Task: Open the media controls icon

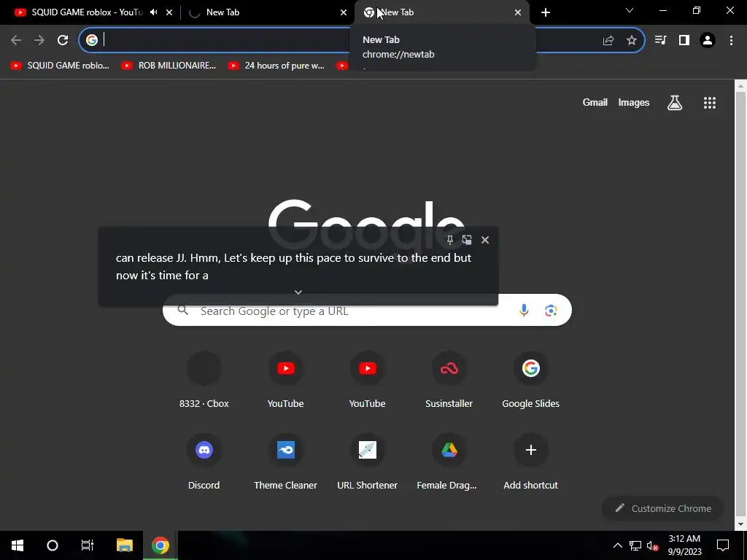Action: click(660, 40)
